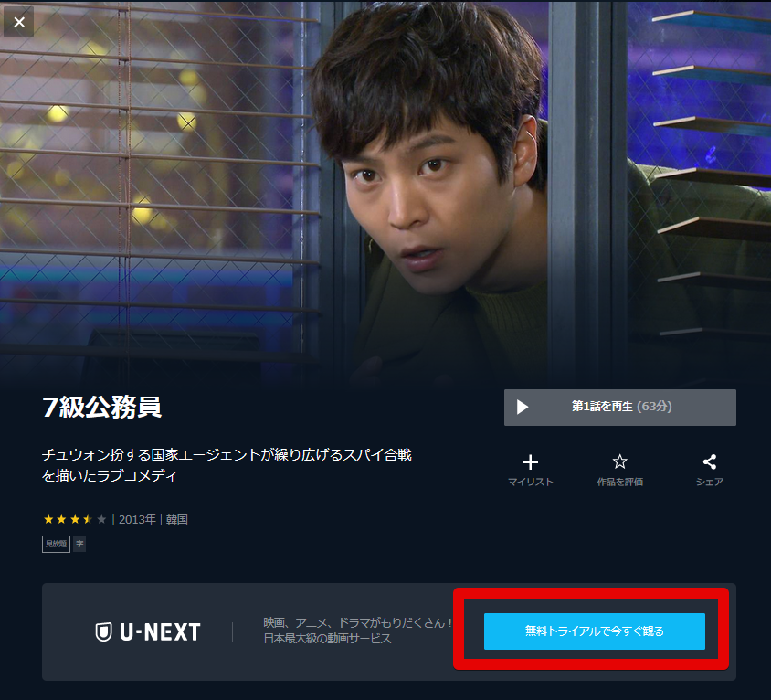The width and height of the screenshot is (771, 700).
Task: Select the 字 subtitle badge
Action: click(79, 544)
